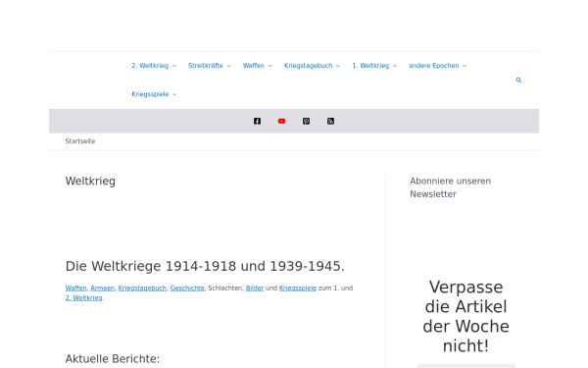
Task: Open the Waffen navigation menu item
Action: click(254, 66)
